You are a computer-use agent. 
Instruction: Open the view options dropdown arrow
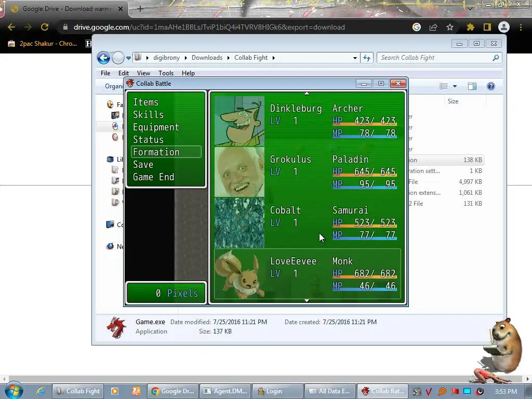pos(455,86)
